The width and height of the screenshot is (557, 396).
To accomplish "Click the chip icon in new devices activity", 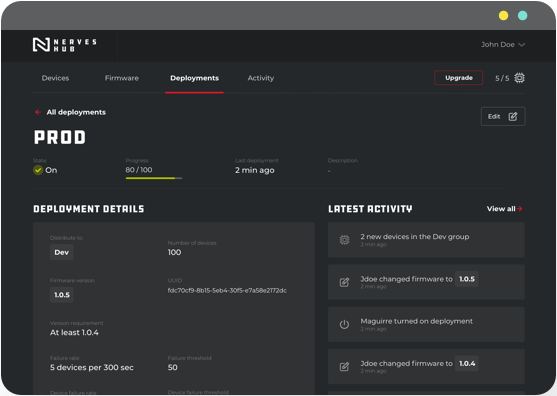I will click(x=344, y=240).
